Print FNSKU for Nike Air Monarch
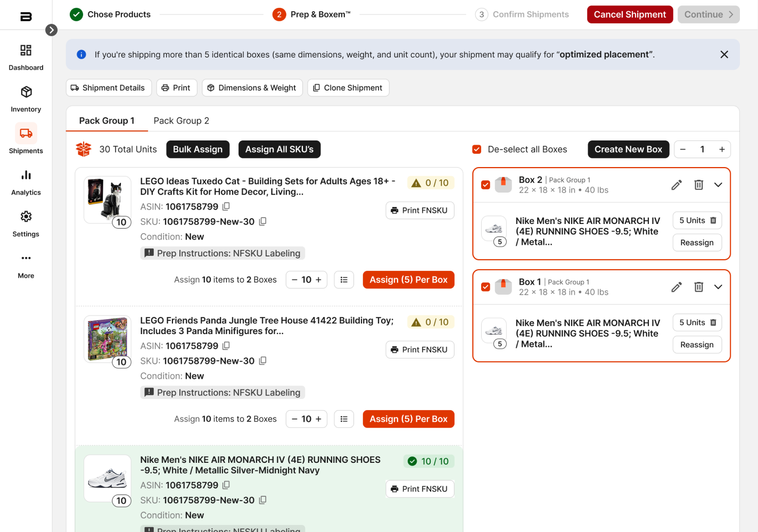 coord(420,489)
